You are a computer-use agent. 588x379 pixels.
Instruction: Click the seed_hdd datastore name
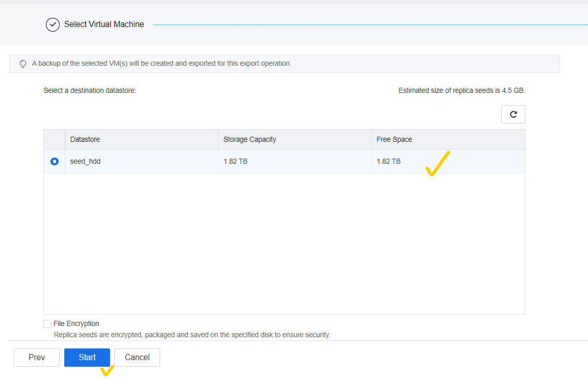[x=85, y=161]
